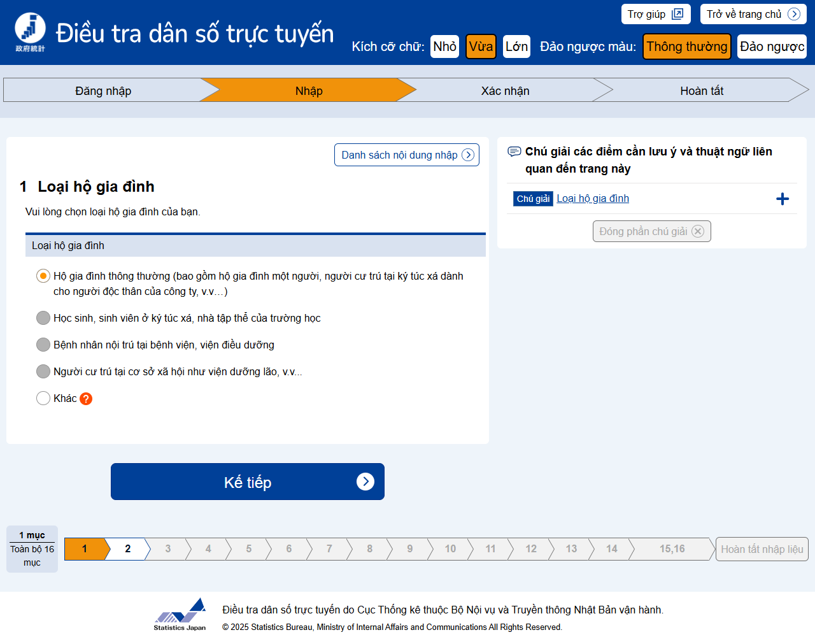The image size is (815, 644).
Task: Click the arrow icon on Kế tiếp
Action: [365, 482]
